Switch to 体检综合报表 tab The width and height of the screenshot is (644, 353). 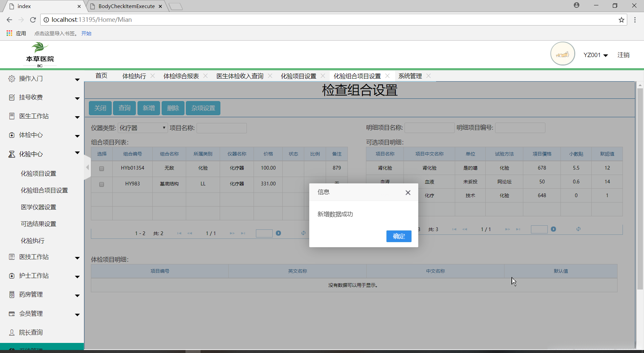pyautogui.click(x=181, y=76)
